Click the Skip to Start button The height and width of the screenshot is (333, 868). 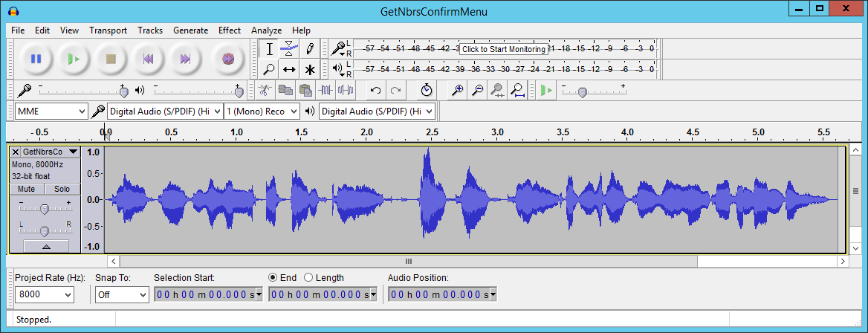point(148,59)
